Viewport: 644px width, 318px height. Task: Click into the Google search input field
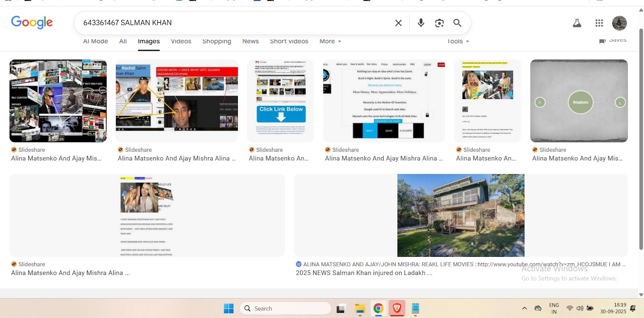(233, 23)
